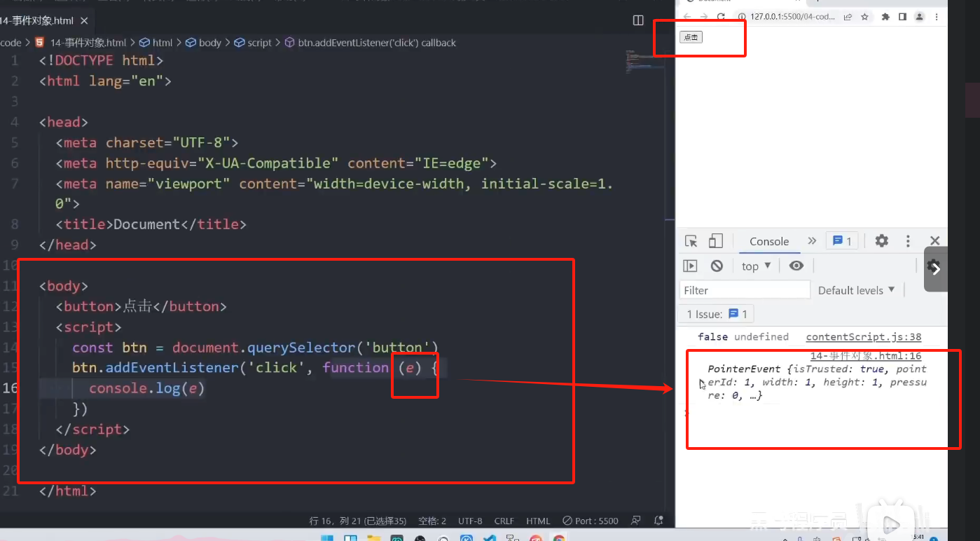Screen dimensions: 980x541
Task: Change indentation via 空格: 2 status item
Action: (432, 521)
